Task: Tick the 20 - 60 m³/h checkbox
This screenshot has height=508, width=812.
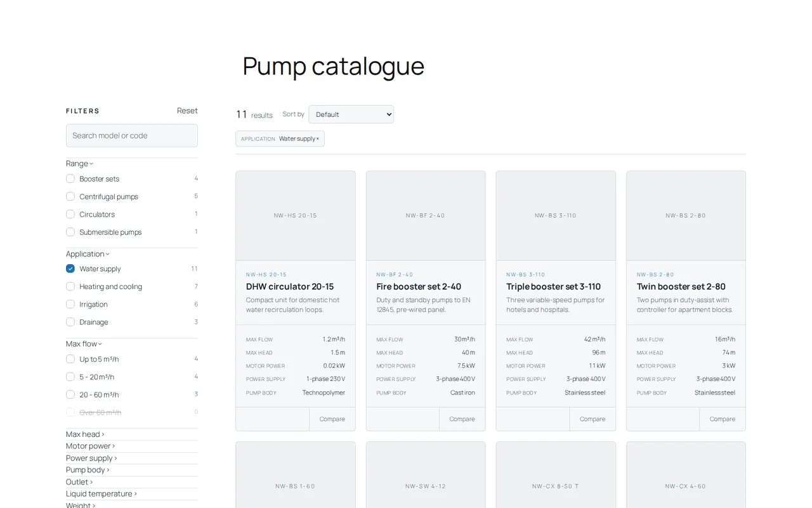Action: 70,395
